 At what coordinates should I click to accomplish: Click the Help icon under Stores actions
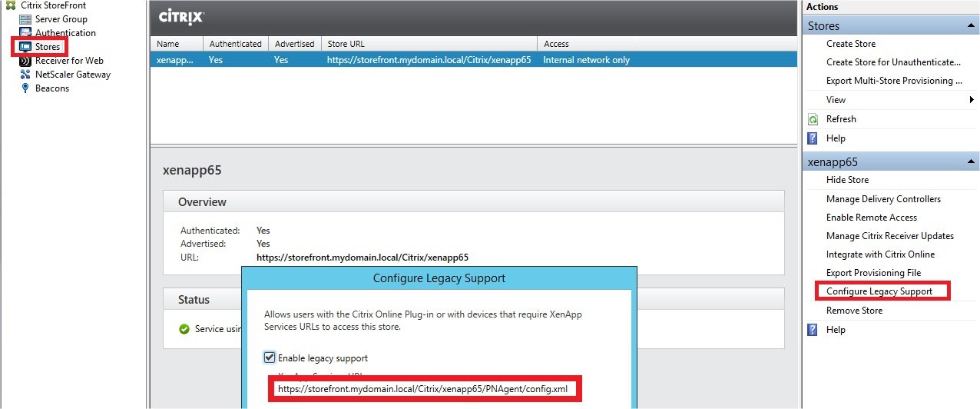pyautogui.click(x=813, y=138)
